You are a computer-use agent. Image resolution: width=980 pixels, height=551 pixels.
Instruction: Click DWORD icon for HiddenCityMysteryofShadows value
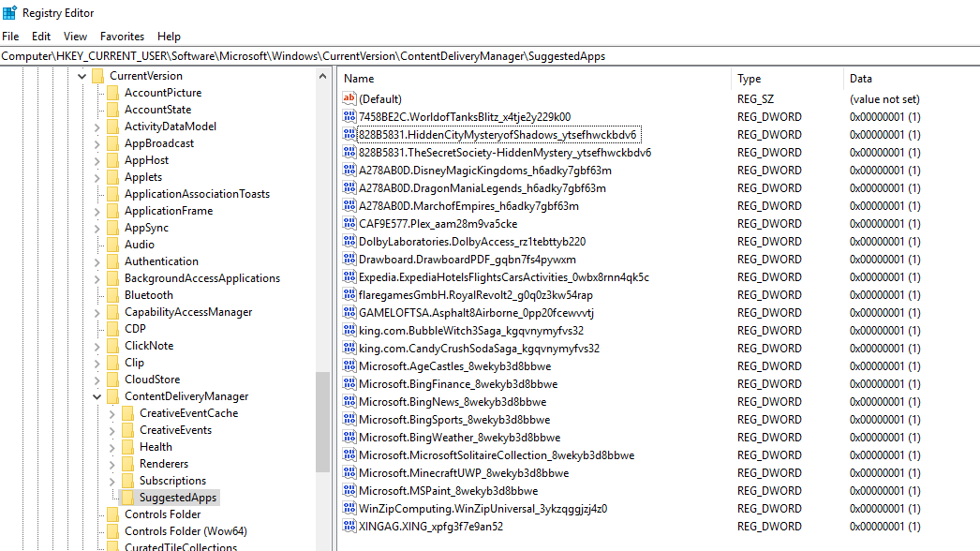349,134
